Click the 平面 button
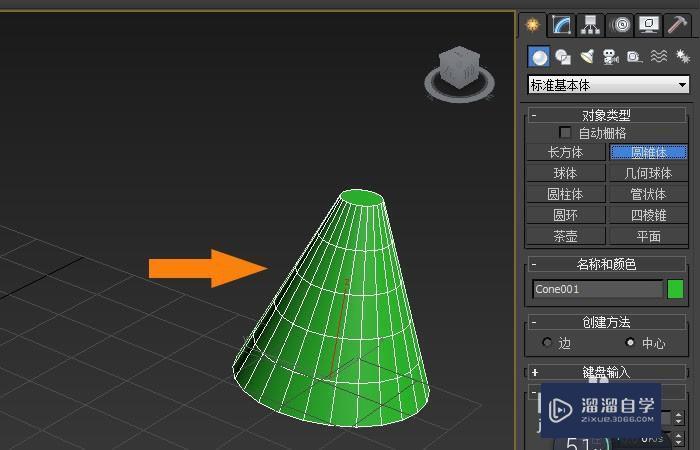 pyautogui.click(x=649, y=236)
